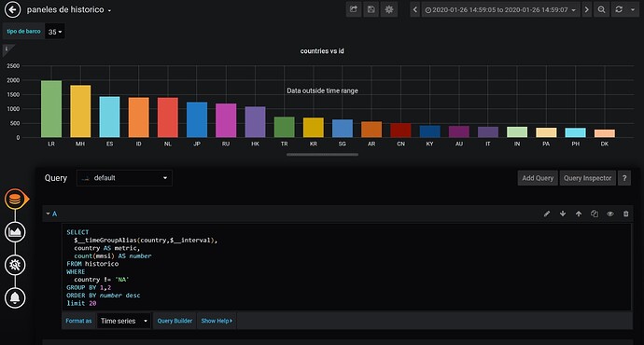Click the Add Query button
Image resolution: width=644 pixels, height=345 pixels.
click(x=538, y=178)
